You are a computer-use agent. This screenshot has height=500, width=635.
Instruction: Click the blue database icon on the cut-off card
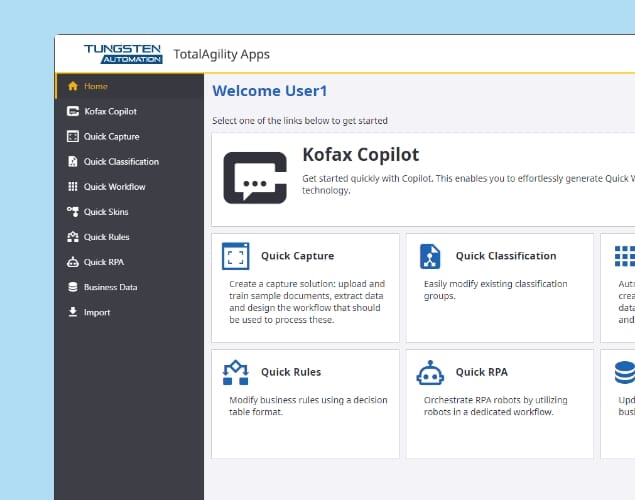click(625, 372)
